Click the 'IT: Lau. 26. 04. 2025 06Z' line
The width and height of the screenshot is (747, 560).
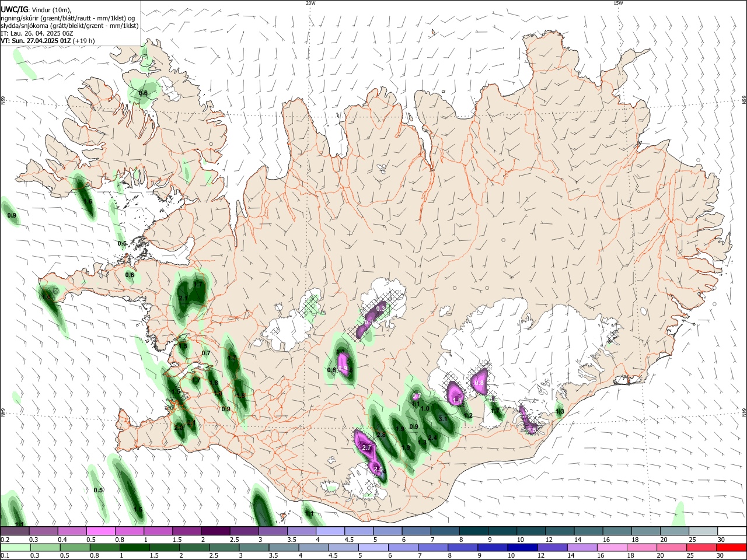click(x=37, y=33)
